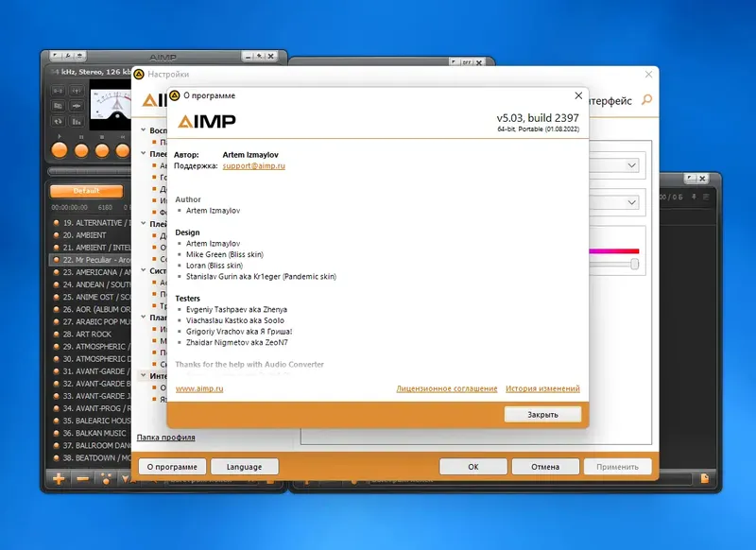Click the Закрыть button in About dialog
This screenshot has height=550, width=756.
[x=542, y=415]
